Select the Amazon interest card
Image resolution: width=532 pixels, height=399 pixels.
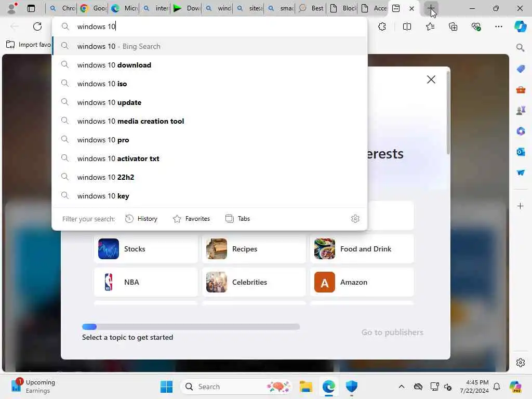click(x=362, y=282)
